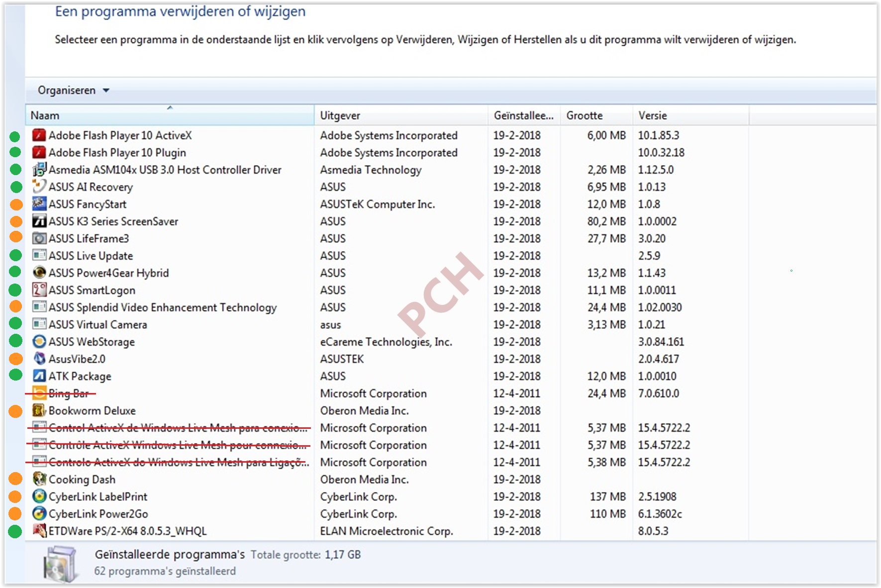Click the Cooking Dash icon
The height and width of the screenshot is (588, 881).
click(39, 479)
